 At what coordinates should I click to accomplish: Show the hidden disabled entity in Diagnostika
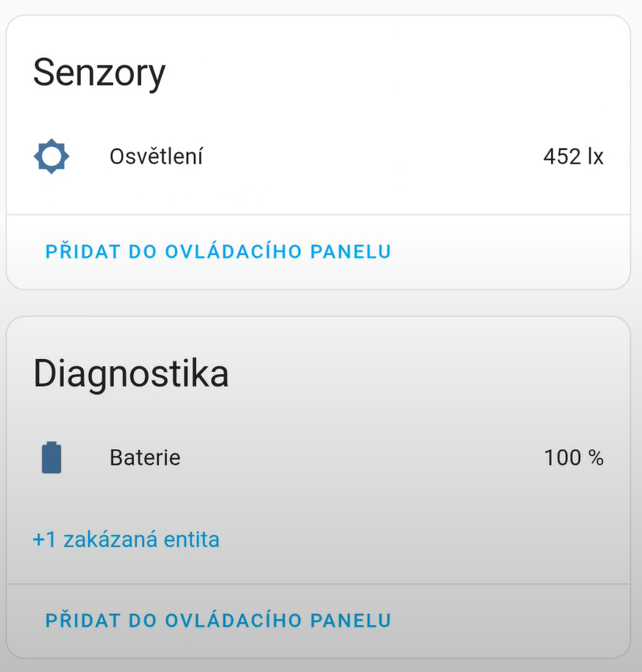126,539
